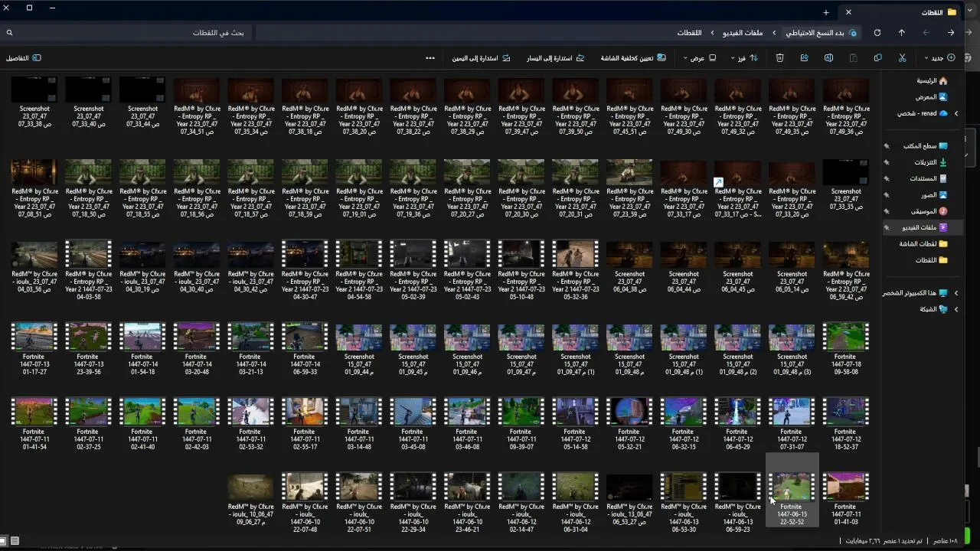Click اللقطات breadcrumb in the address bar

pos(689,33)
